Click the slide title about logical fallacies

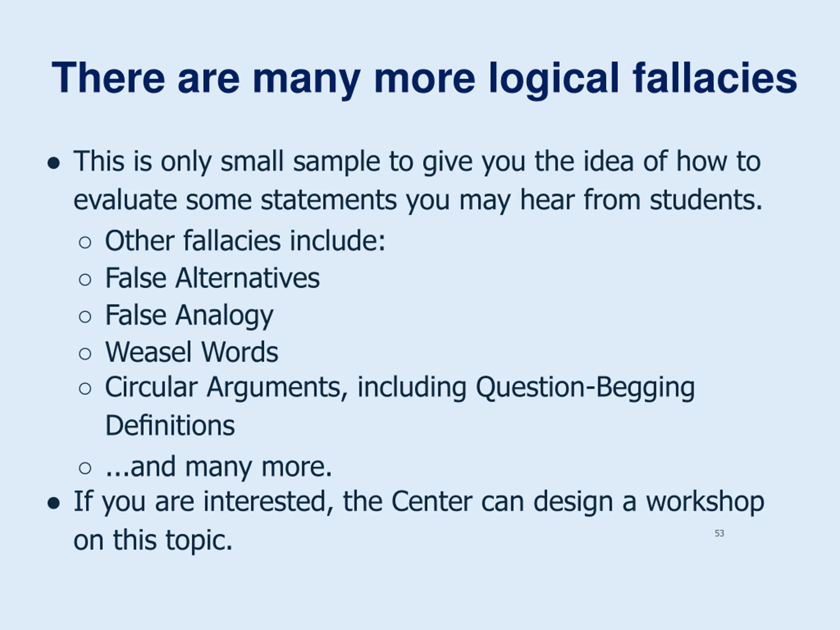[424, 78]
